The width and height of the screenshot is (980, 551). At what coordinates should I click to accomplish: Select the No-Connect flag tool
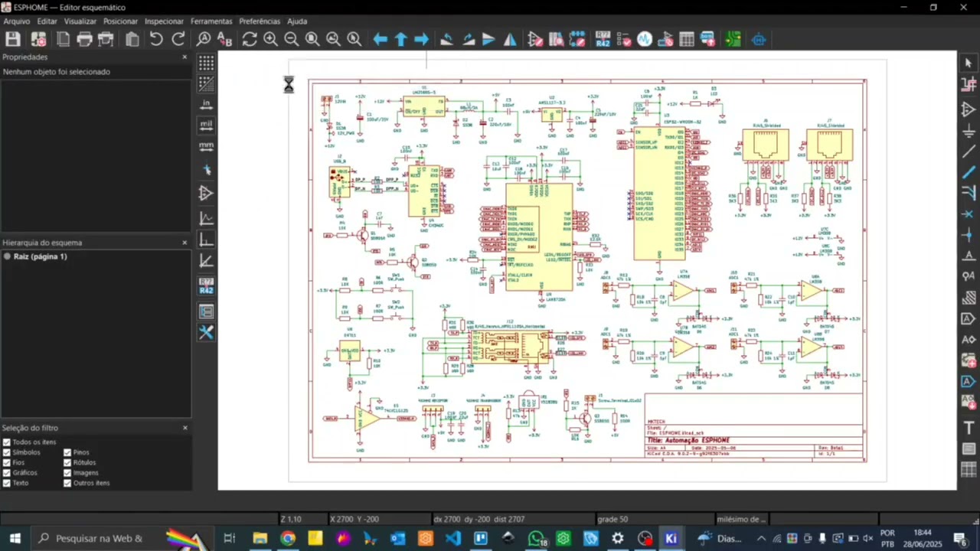[969, 214]
